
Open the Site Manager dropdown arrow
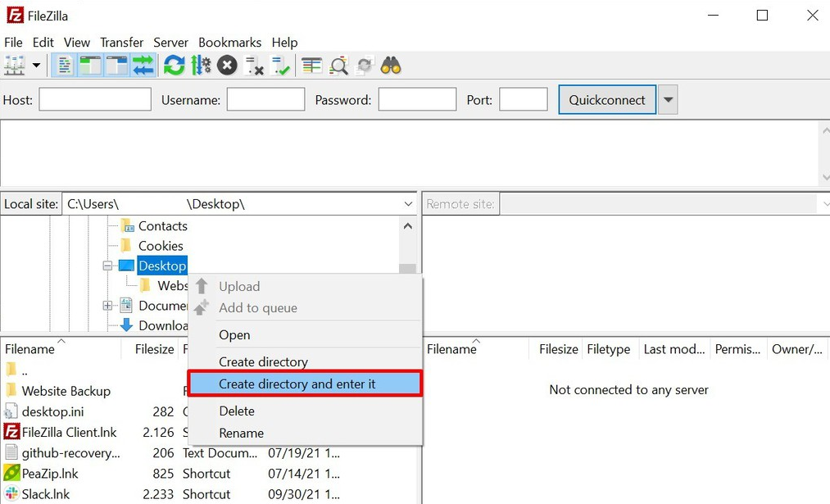pos(34,65)
